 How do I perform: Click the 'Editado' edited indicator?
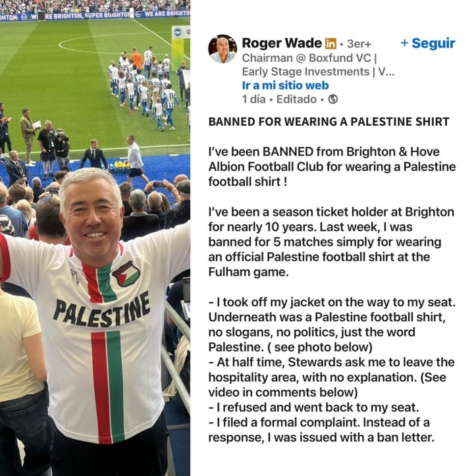(296, 99)
